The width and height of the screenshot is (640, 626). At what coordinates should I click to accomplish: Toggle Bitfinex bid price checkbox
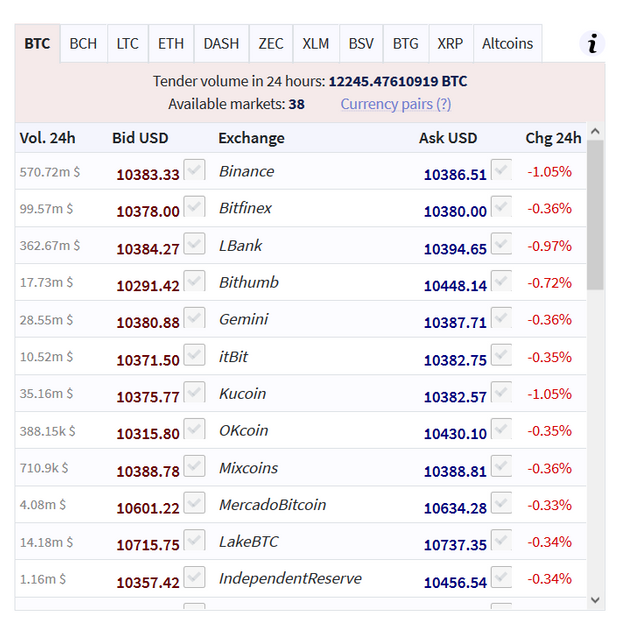(195, 207)
